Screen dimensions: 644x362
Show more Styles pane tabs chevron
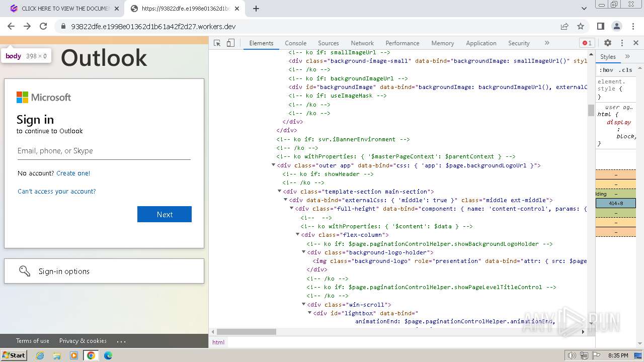tap(627, 57)
